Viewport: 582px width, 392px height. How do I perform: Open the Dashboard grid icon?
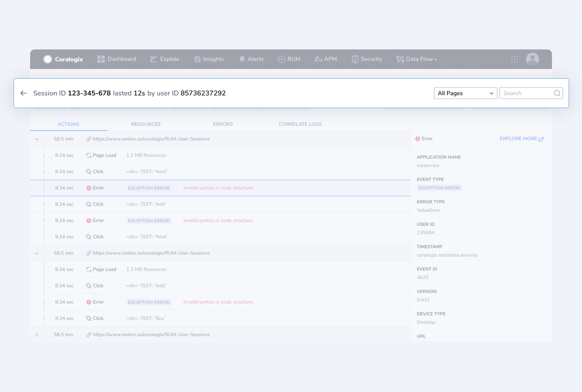click(101, 59)
